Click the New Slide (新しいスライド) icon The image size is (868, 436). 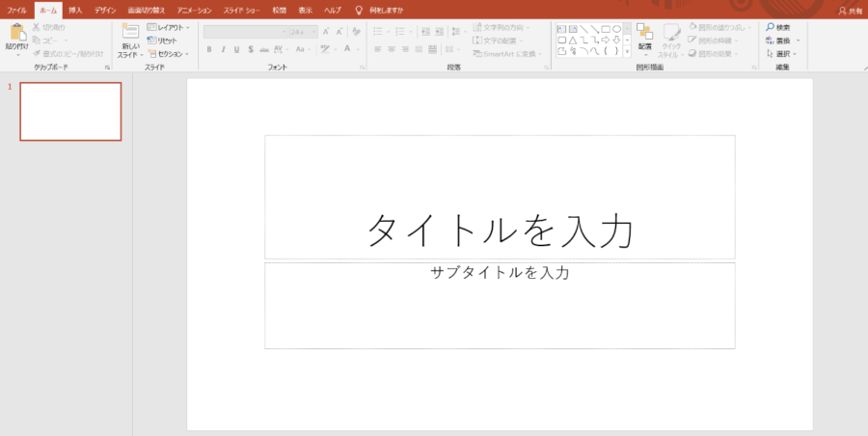tap(130, 32)
